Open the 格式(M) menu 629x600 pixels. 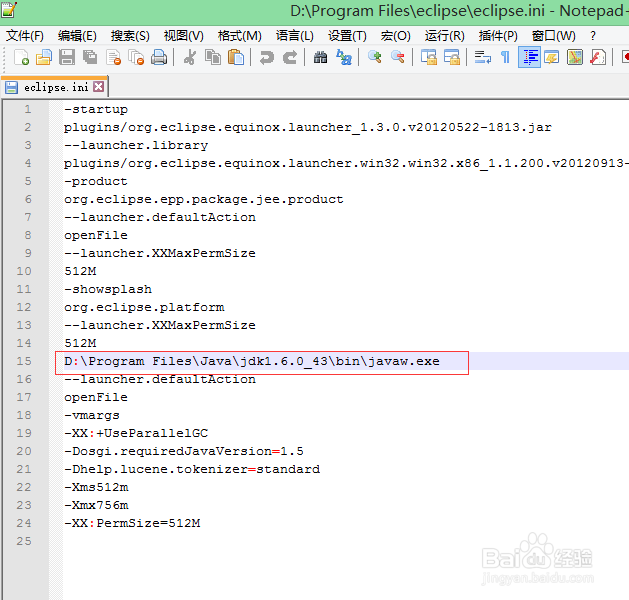(239, 36)
